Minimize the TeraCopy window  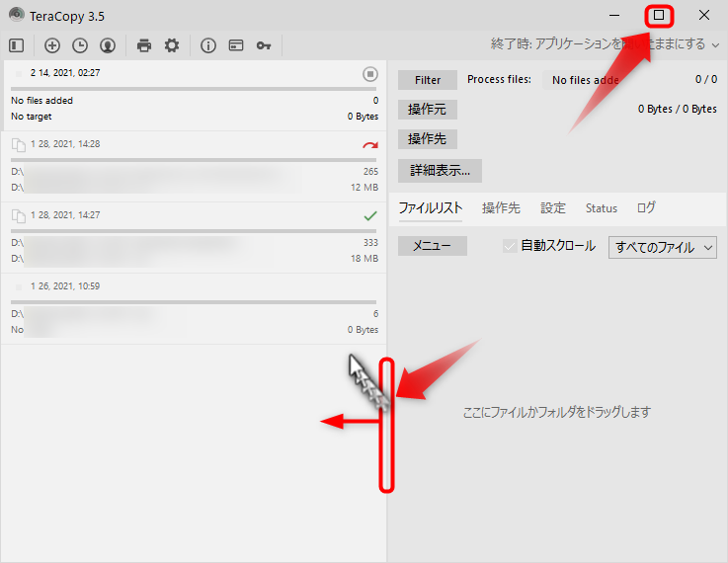tap(614, 16)
